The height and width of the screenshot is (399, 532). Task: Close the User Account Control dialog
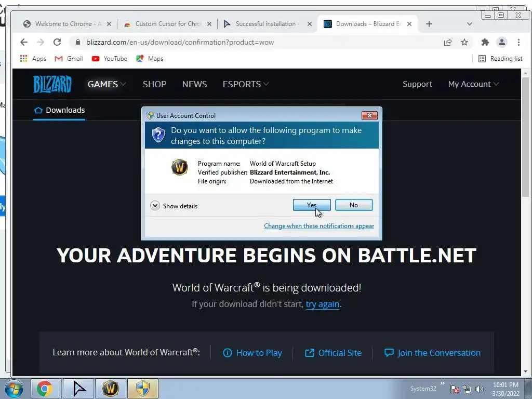pyautogui.click(x=369, y=116)
